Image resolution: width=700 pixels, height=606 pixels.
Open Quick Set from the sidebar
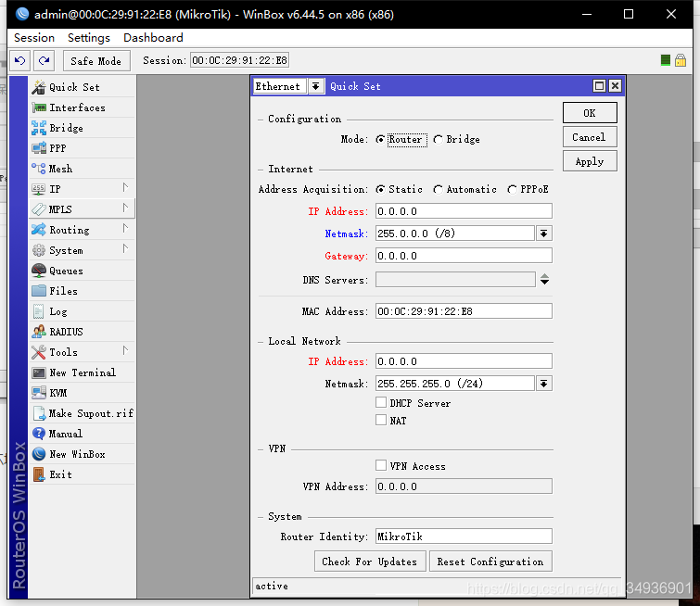[x=83, y=87]
